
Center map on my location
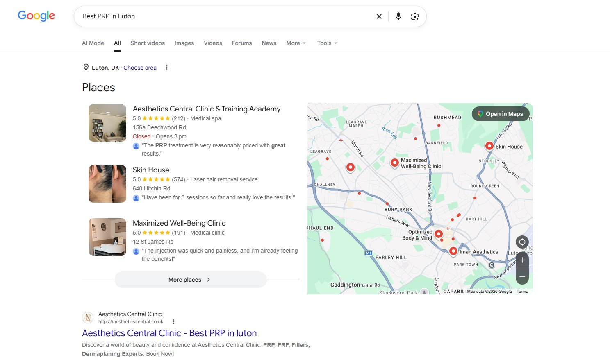click(522, 242)
